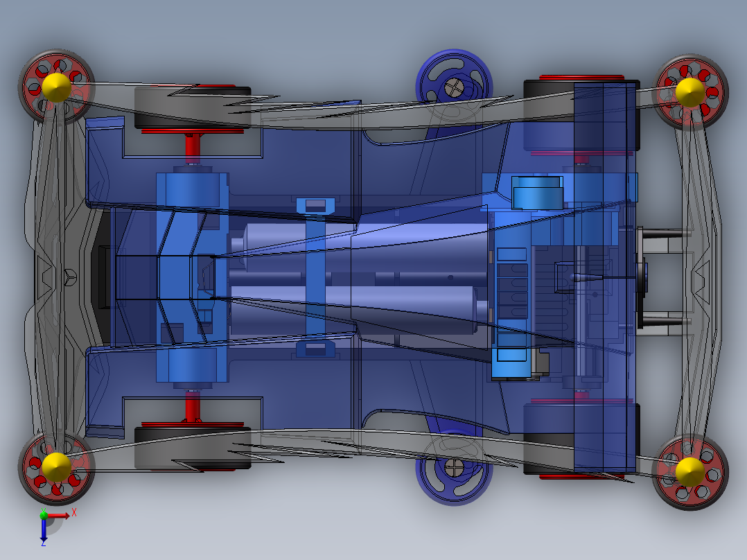Select the three-pointed star emblem on the bumper

click(x=70, y=277)
